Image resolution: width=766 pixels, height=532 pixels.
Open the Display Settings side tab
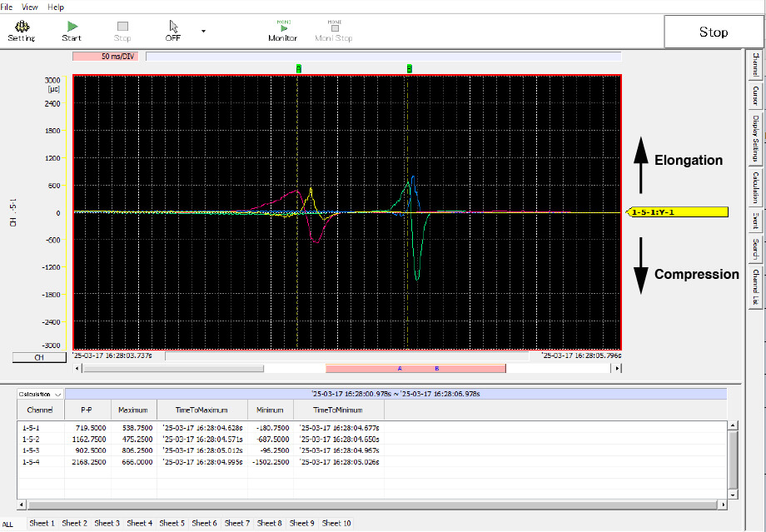755,138
